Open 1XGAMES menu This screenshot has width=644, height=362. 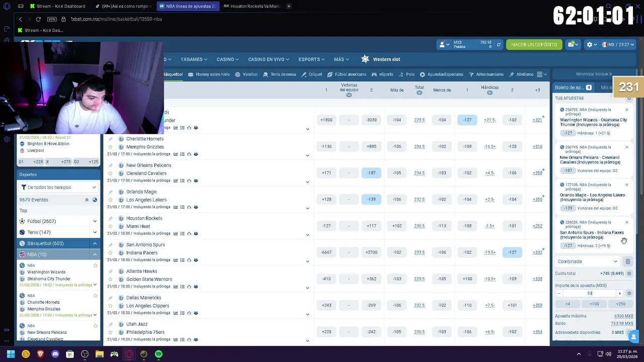click(194, 59)
